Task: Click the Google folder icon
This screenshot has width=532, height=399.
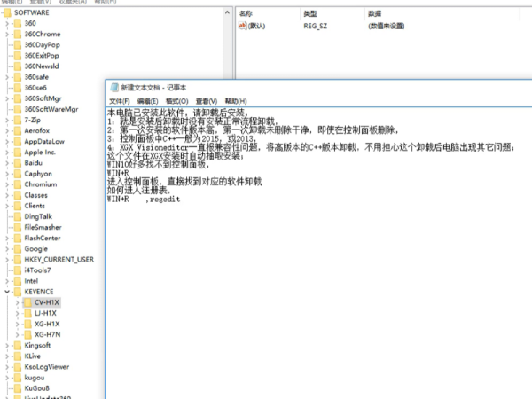Action: [17, 248]
